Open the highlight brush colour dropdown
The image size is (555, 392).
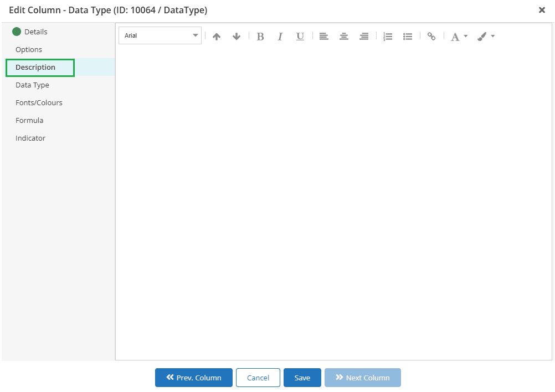(486, 36)
